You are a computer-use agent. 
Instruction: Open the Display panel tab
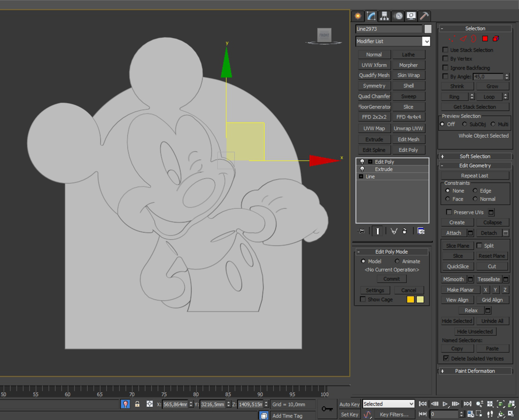click(x=411, y=16)
